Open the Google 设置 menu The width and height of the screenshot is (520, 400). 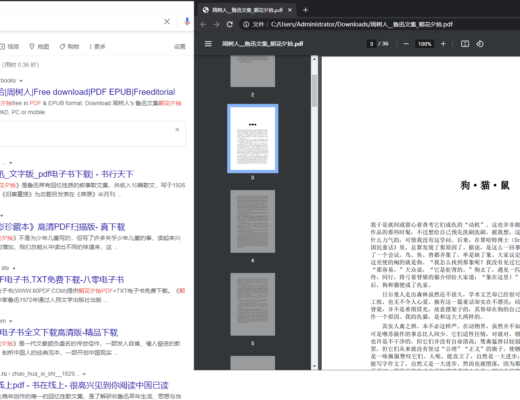coord(180,46)
